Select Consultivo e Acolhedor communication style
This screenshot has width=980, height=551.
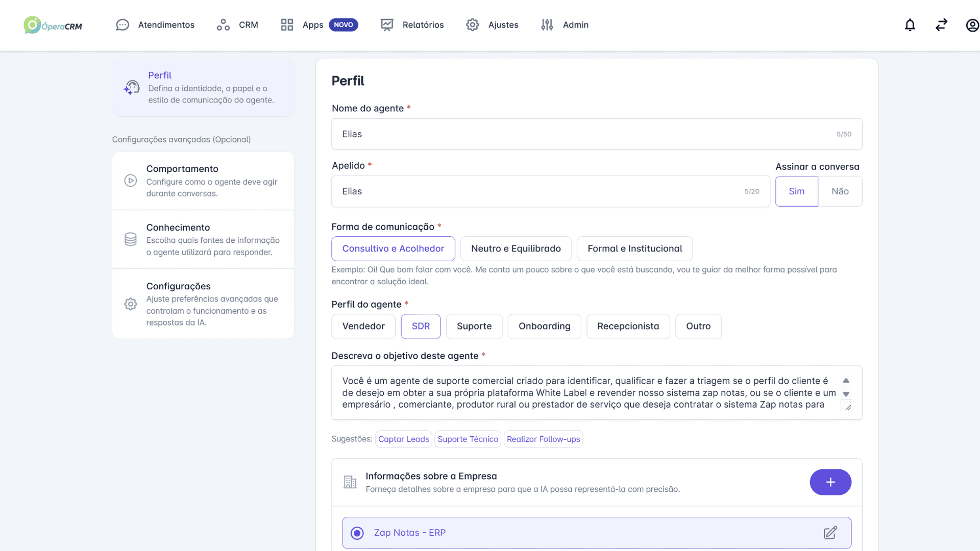(x=393, y=248)
